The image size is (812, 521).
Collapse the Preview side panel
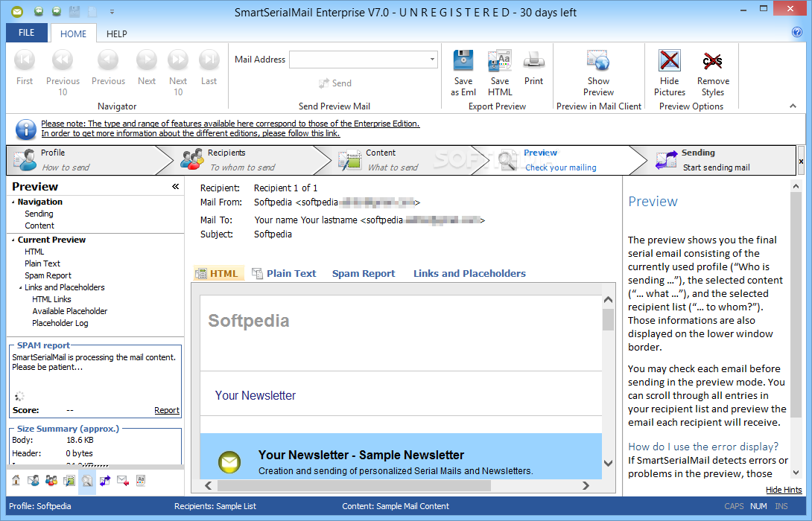(176, 186)
